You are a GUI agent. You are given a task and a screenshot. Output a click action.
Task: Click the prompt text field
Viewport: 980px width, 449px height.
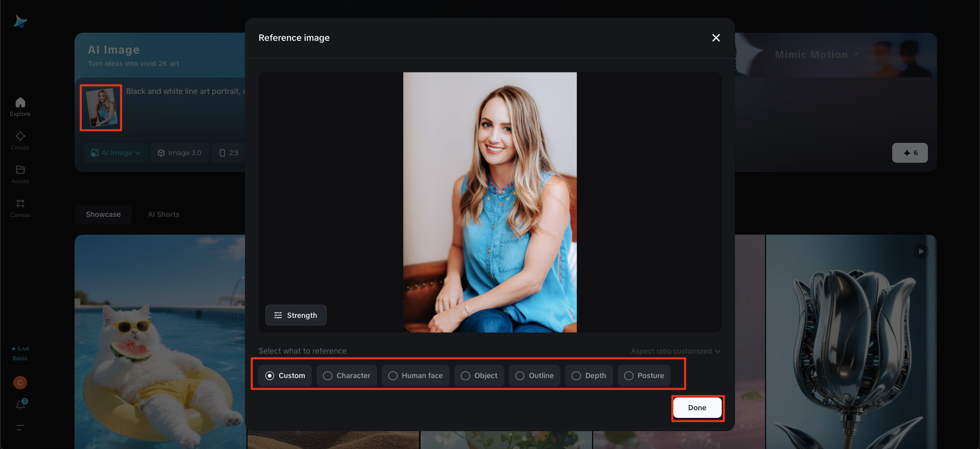[x=186, y=91]
